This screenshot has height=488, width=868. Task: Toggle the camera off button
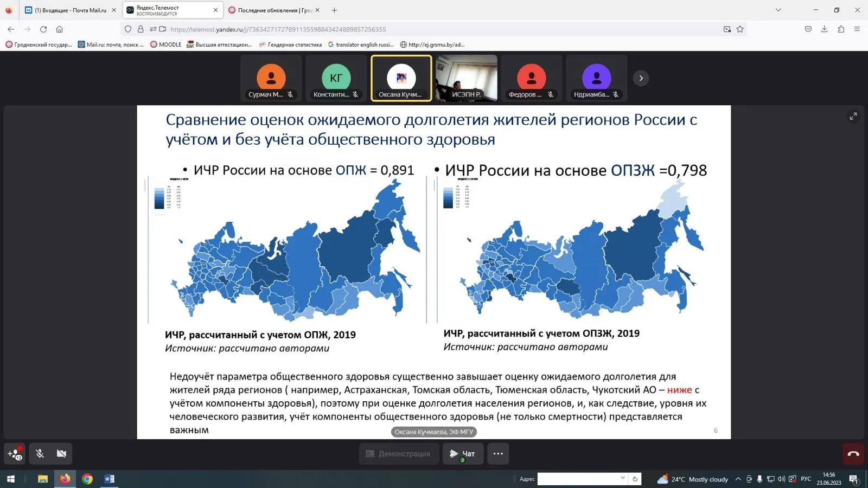pyautogui.click(x=61, y=454)
